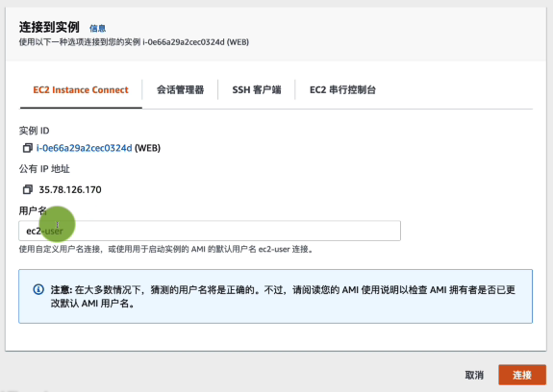Viewport: 553px width, 392px height.
Task: Open the 信息 link beside the title
Action: point(98,28)
